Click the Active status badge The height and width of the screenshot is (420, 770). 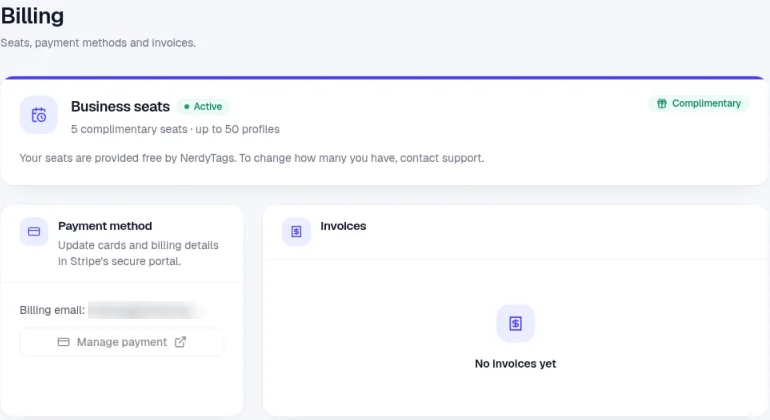click(x=203, y=107)
